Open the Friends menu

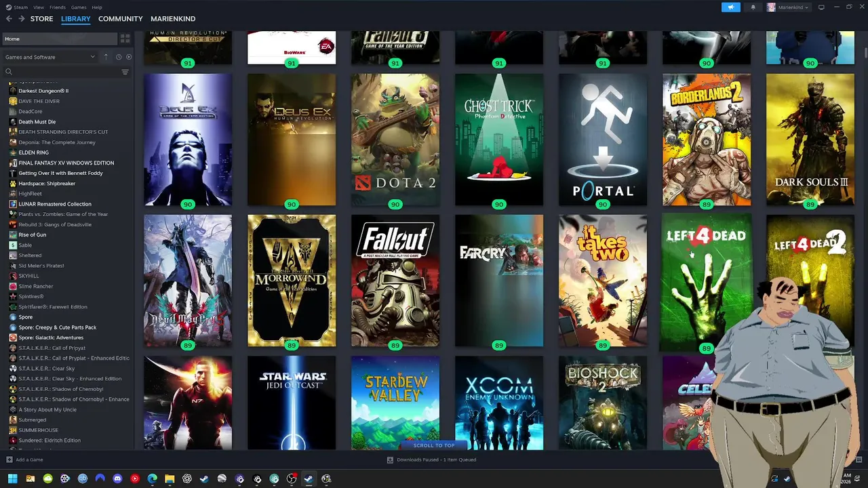click(58, 7)
